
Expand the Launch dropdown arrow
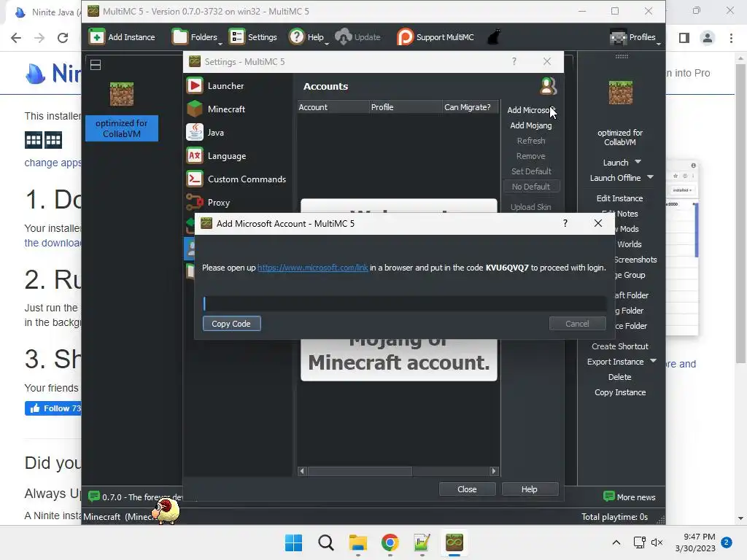[638, 162]
